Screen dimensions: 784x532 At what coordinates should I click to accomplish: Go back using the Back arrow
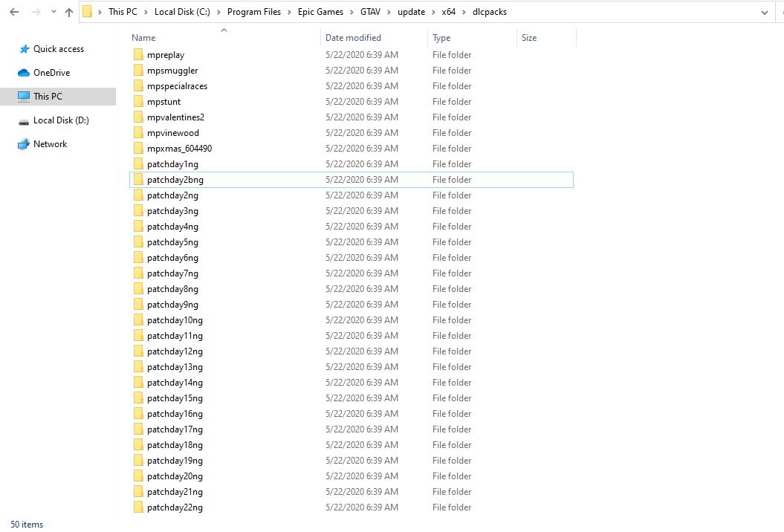pos(14,12)
